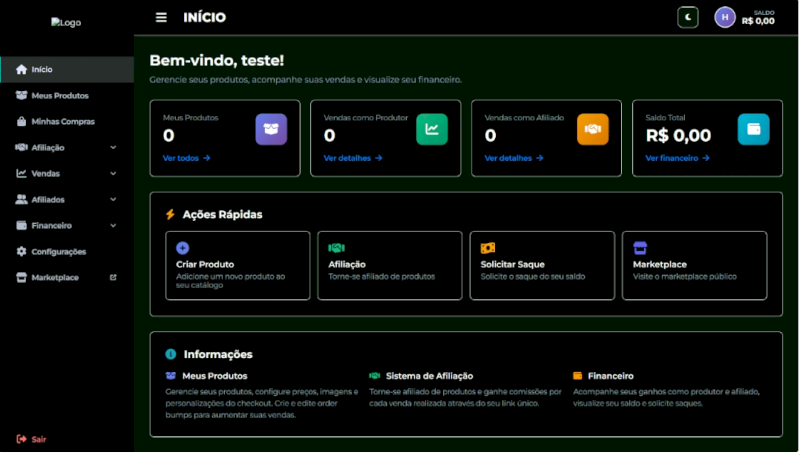Expand the Vendas sidebar submenu
This screenshot has width=800, height=455.
113,174
